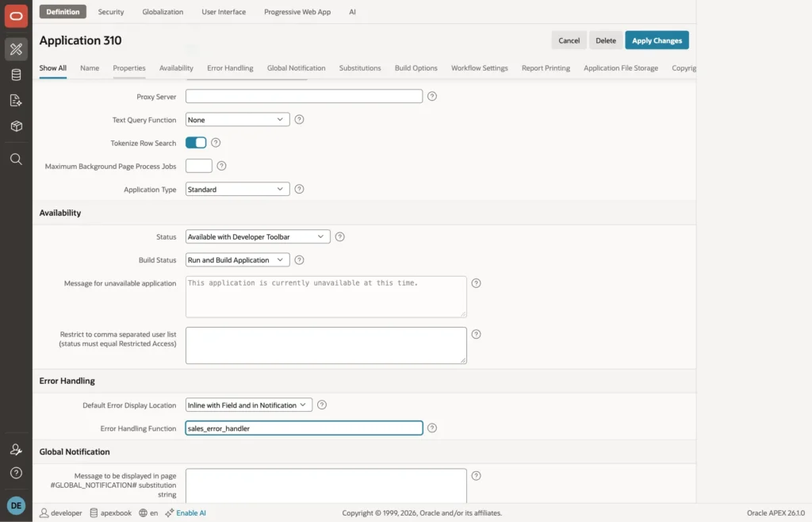Focus the Global Notification message textarea

(x=326, y=486)
